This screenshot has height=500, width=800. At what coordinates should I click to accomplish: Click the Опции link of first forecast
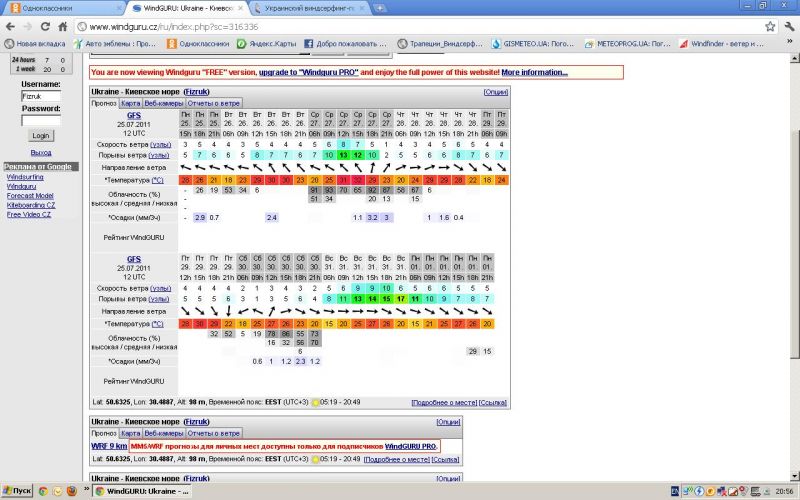click(496, 92)
